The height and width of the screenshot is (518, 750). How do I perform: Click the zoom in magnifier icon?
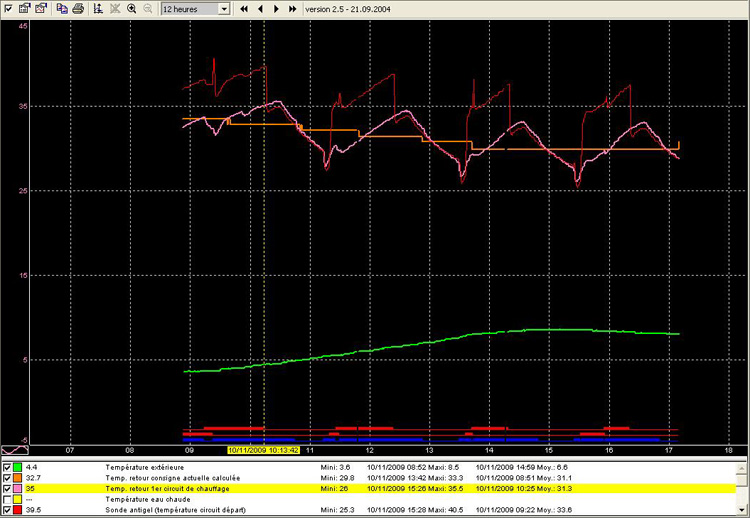(132, 8)
